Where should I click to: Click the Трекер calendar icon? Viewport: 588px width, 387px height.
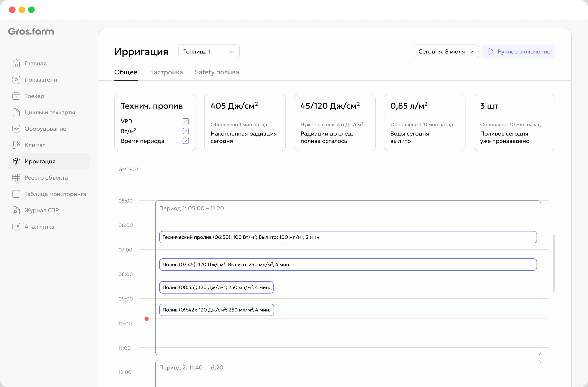click(16, 96)
